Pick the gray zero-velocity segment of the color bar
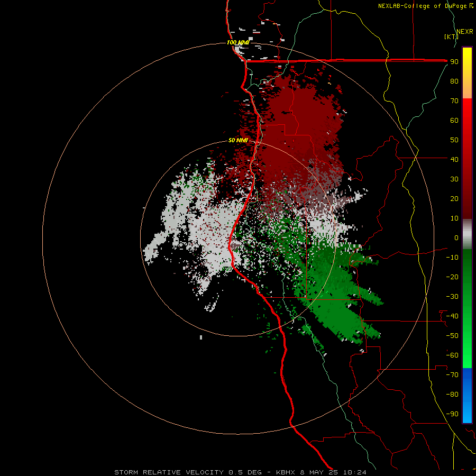This screenshot has width=476, height=476. point(467,234)
